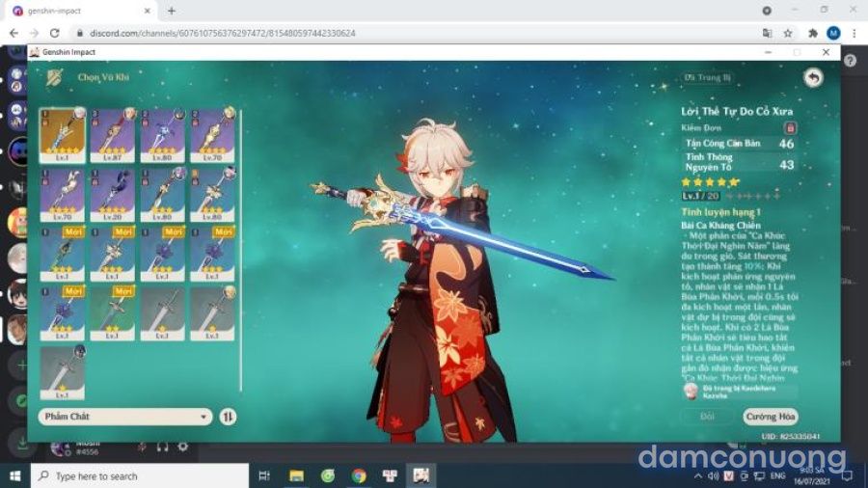
Task: Click the Tấn Công Căn Bản stat row
Action: pyautogui.click(x=740, y=144)
